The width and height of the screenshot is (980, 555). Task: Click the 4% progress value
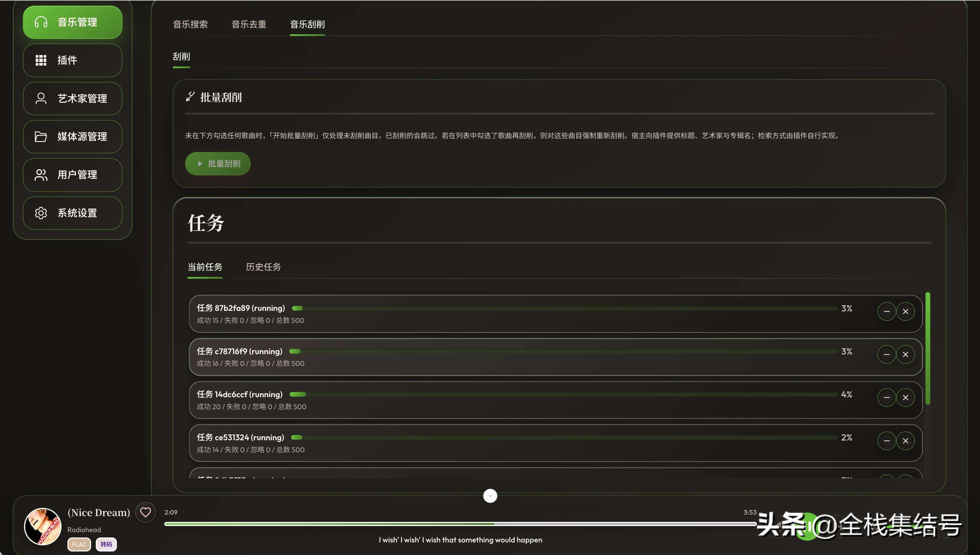click(846, 395)
